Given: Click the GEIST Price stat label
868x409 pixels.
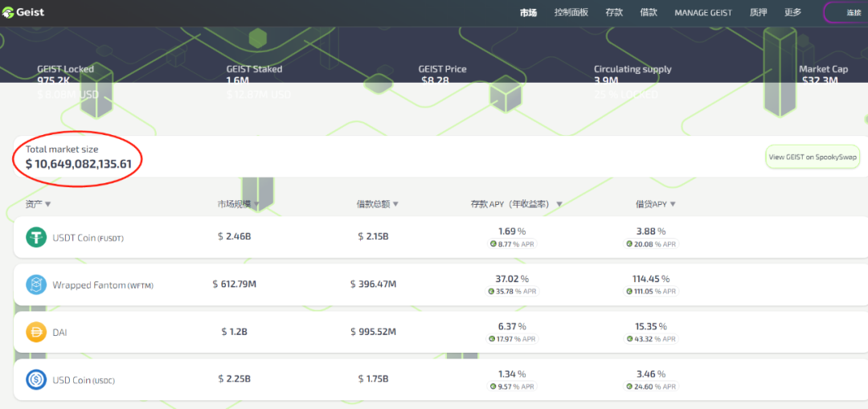Looking at the screenshot, I should coord(442,69).
